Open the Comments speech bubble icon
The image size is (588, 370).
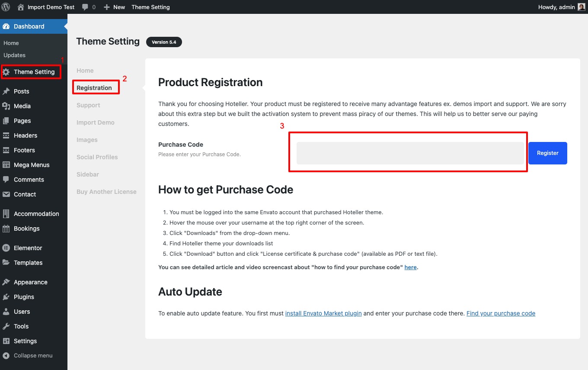coord(7,180)
